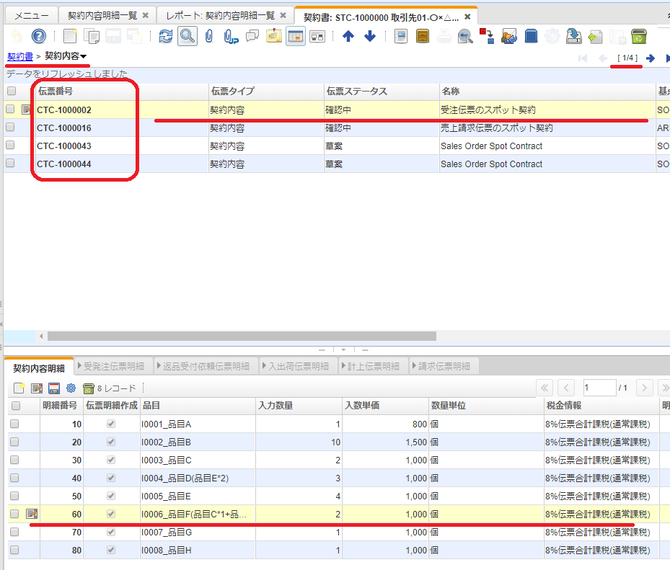Click the Attachment paperclip icon

pos(209,36)
